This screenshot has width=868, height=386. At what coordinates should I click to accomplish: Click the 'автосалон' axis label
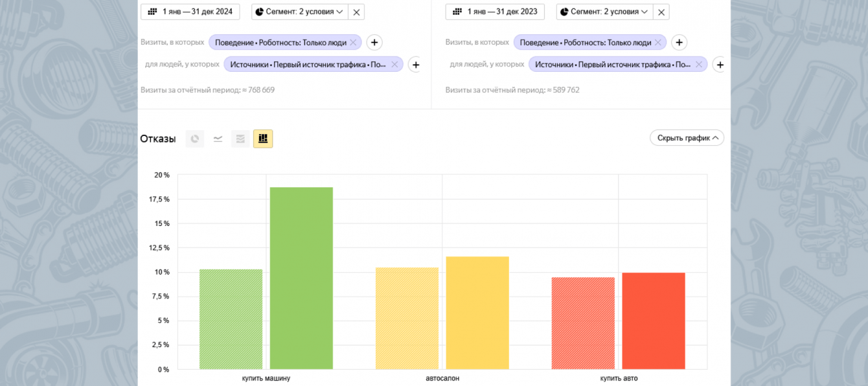coord(442,378)
